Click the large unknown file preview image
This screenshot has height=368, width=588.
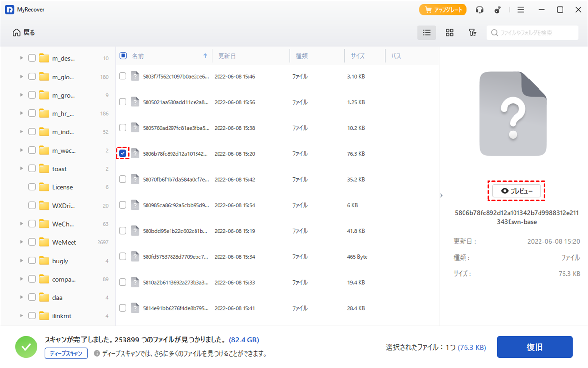point(513,114)
